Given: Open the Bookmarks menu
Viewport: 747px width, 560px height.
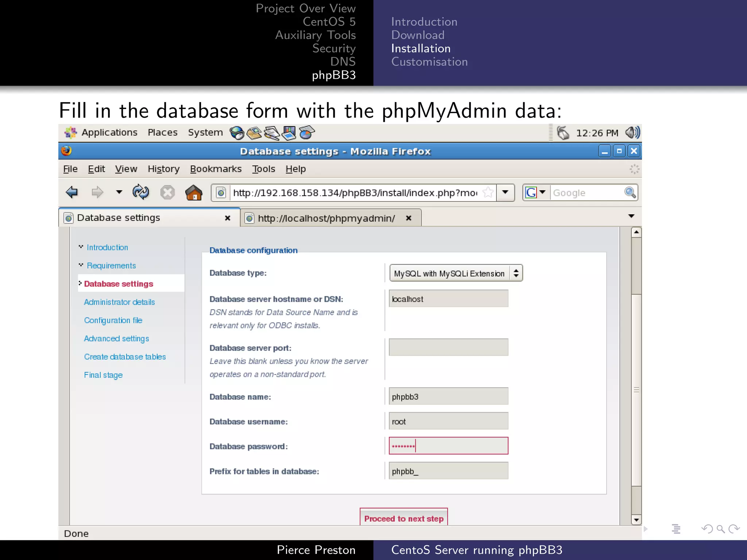Looking at the screenshot, I should [x=216, y=169].
